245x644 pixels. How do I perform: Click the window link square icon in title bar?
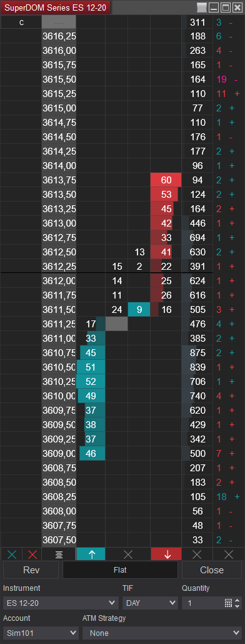202,8
